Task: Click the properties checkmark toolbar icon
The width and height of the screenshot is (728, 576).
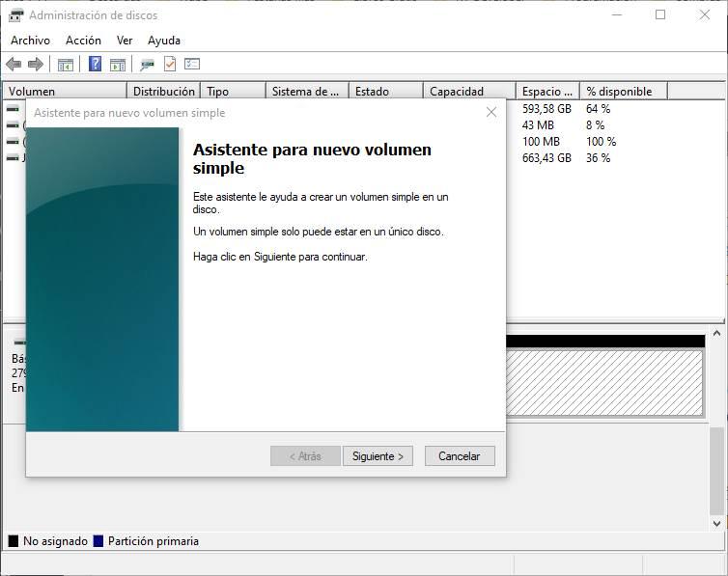Action: (170, 64)
